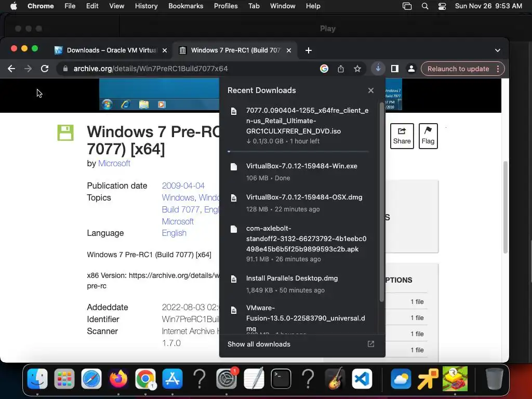Open the Trash in the Dock
Viewport: 532px width, 399px height.
click(495, 379)
